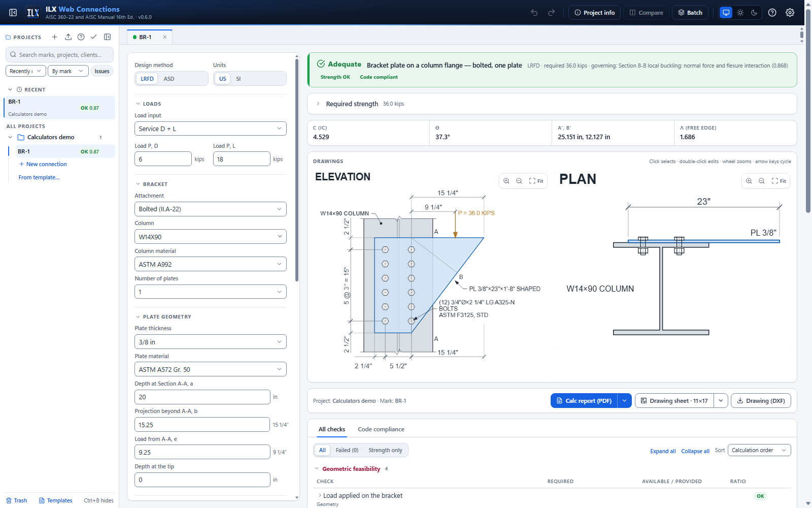Zoom in on the Elevation drawing
The image size is (812, 508).
[506, 181]
